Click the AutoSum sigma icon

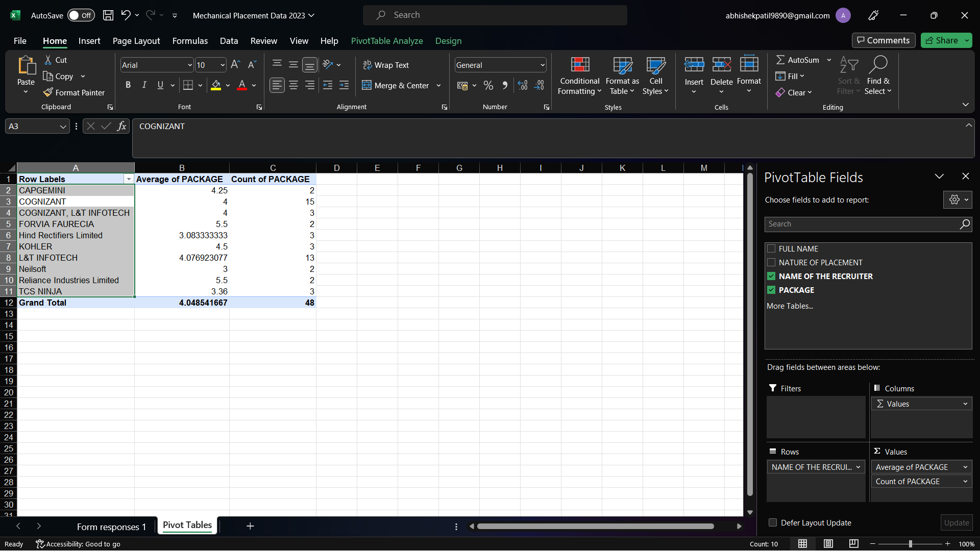click(780, 60)
